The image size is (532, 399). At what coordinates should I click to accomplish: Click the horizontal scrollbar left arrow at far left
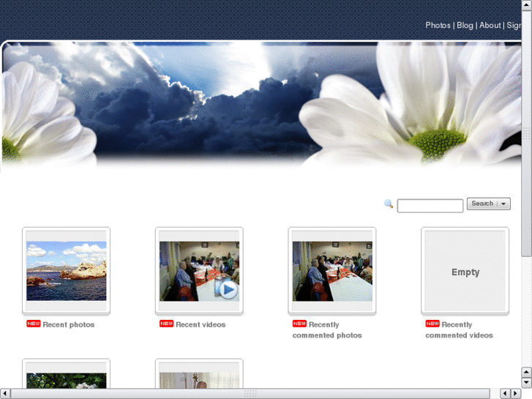click(x=4, y=394)
